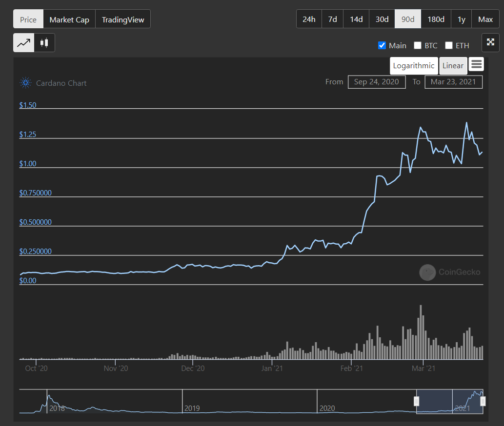Enable the BTC comparison checkbox
Viewport: 504px width, 426px height.
pyautogui.click(x=418, y=45)
